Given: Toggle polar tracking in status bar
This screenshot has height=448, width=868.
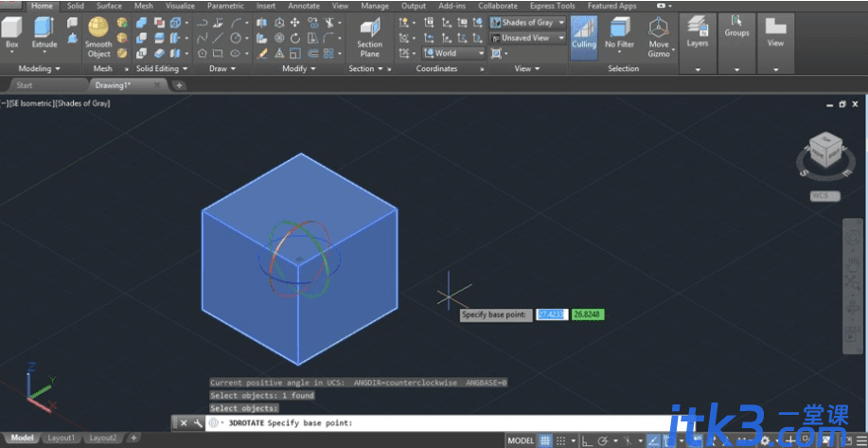Looking at the screenshot, I should pyautogui.click(x=602, y=440).
